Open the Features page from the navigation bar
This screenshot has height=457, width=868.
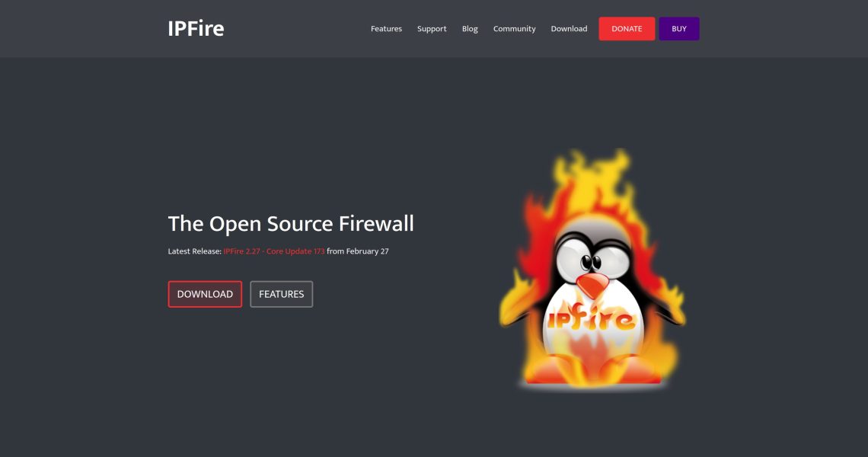click(x=386, y=29)
